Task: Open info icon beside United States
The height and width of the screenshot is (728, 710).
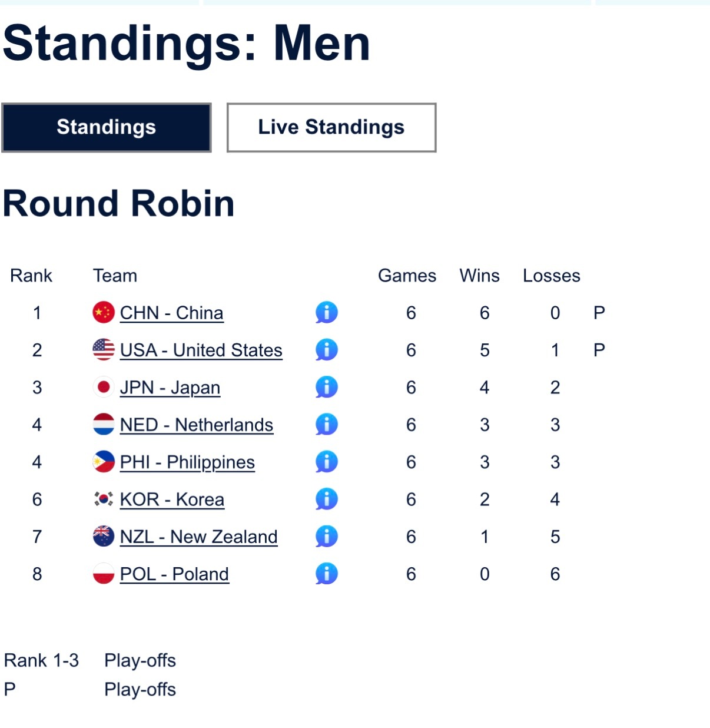Action: tap(327, 350)
